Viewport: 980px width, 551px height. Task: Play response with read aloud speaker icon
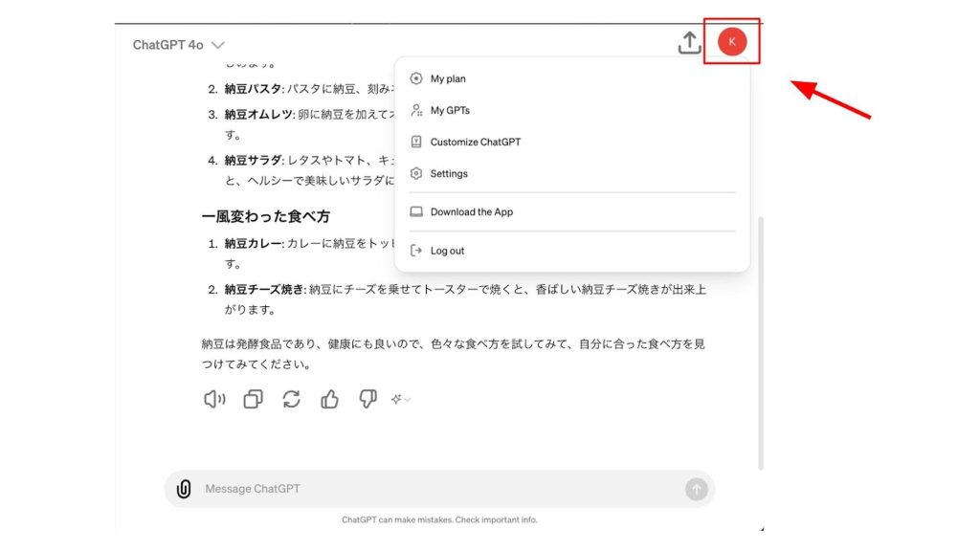(x=214, y=400)
